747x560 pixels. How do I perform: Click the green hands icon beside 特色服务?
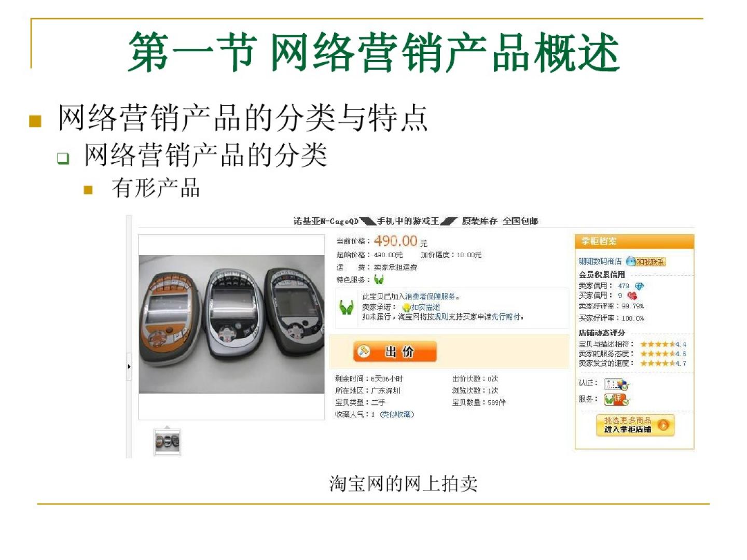(x=379, y=279)
